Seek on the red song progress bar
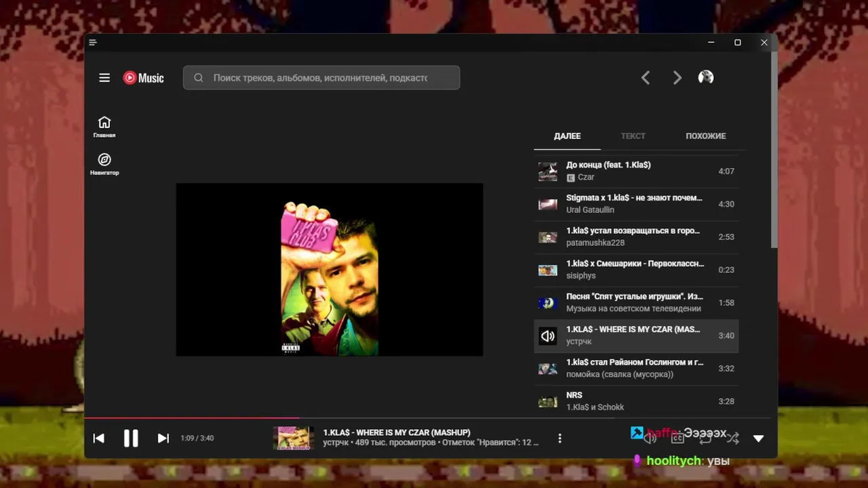This screenshot has height=488, width=868. tap(427, 418)
